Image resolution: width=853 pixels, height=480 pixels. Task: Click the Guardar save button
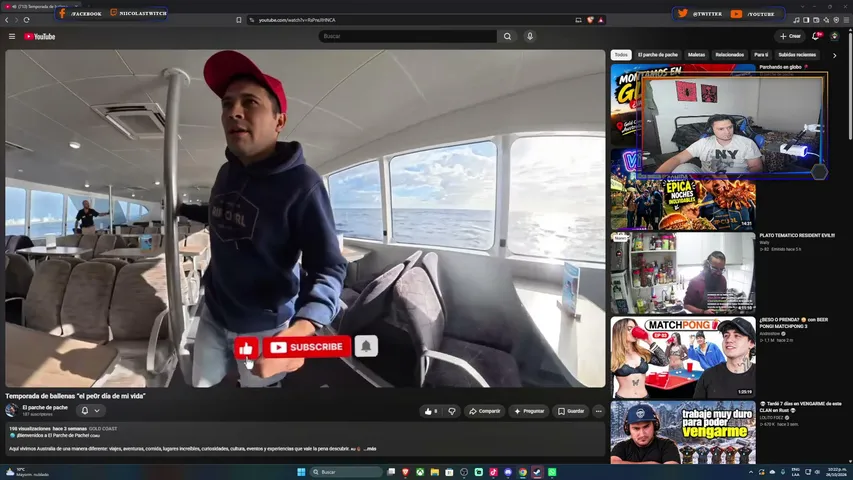(x=571, y=411)
